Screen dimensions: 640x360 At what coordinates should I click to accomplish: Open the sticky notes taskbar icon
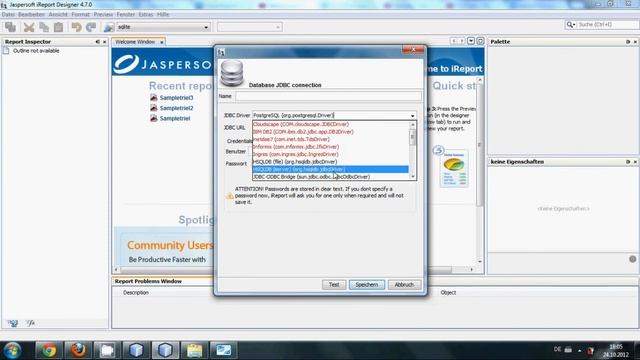[194, 350]
